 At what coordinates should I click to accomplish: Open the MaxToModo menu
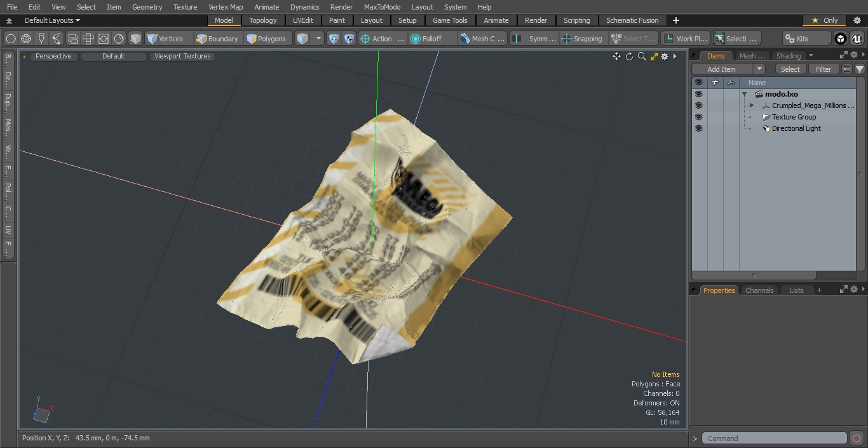[x=382, y=7]
